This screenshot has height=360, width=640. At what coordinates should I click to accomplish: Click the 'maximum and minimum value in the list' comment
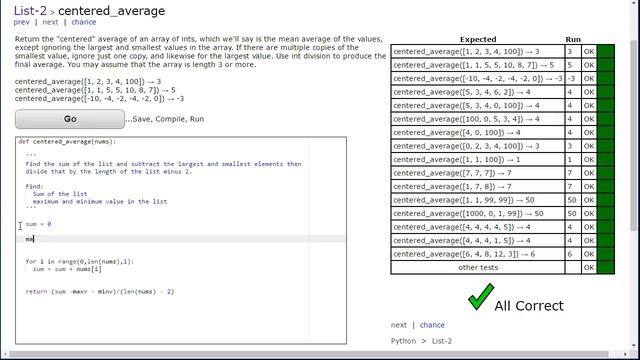click(x=100, y=201)
